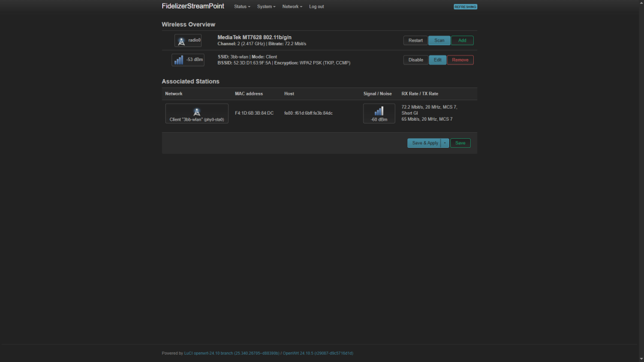The width and height of the screenshot is (644, 362).
Task: Open the Network dropdown menu
Action: (x=292, y=7)
